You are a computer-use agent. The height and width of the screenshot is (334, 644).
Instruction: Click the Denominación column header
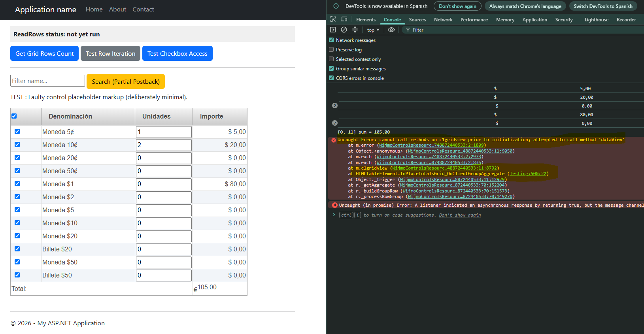pos(88,116)
